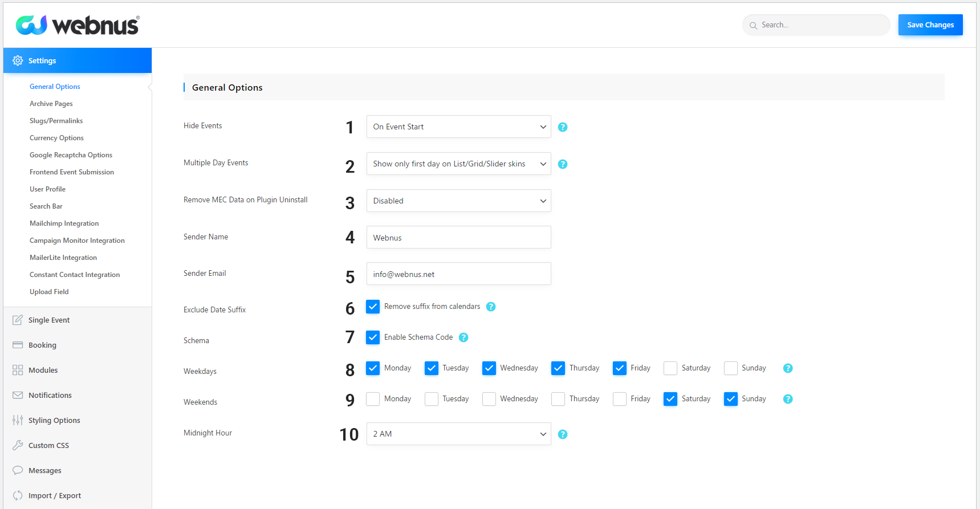Check Friday in the Weekends row
Viewport: 980px width, 509px height.
tap(620, 399)
